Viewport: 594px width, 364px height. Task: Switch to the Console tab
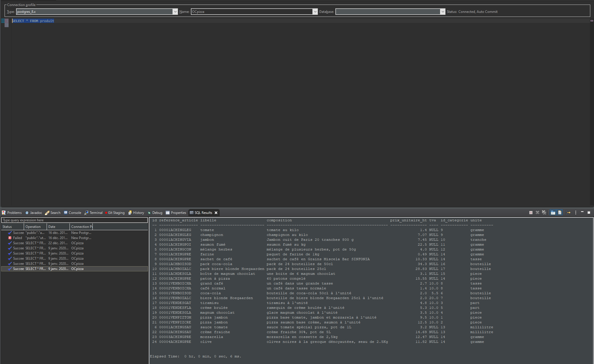click(75, 213)
